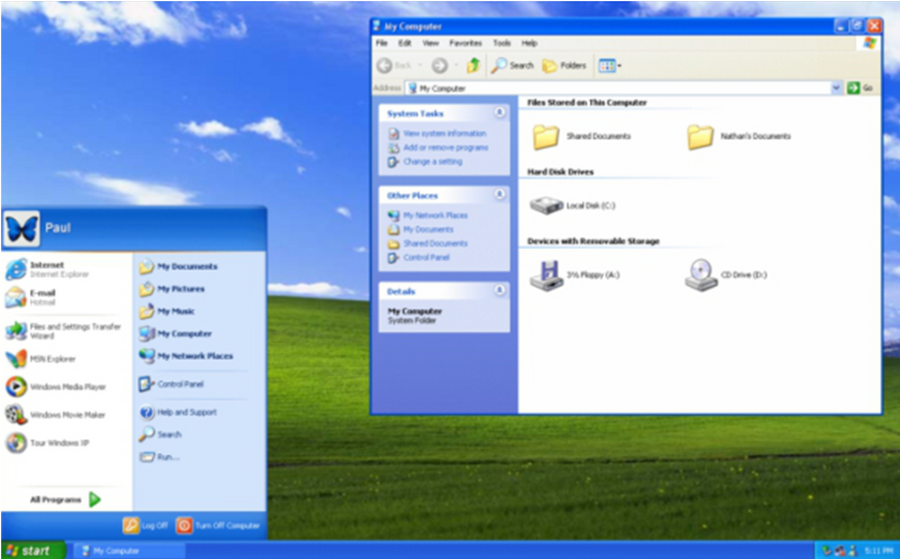Click the Back toolbar button
The height and width of the screenshot is (560, 900).
(394, 65)
